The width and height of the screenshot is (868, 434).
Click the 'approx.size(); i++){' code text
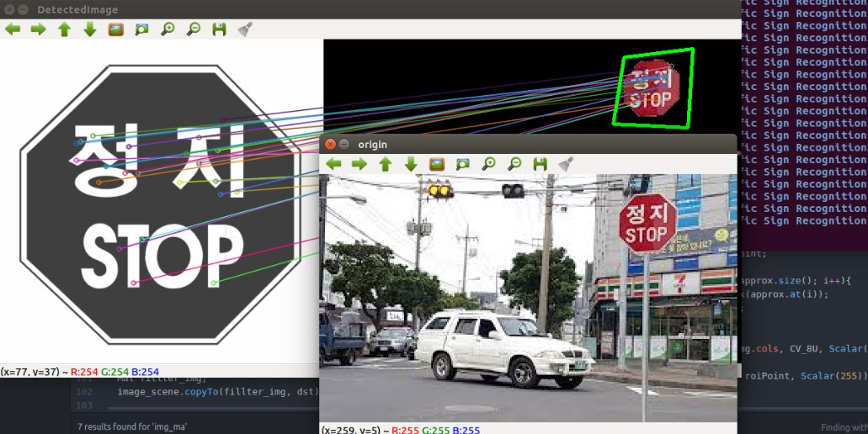tap(796, 280)
